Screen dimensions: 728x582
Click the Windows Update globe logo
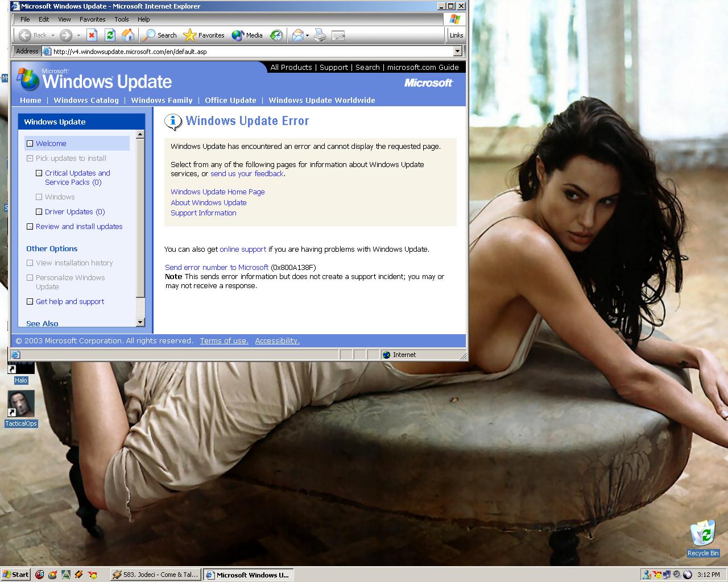tap(27, 80)
